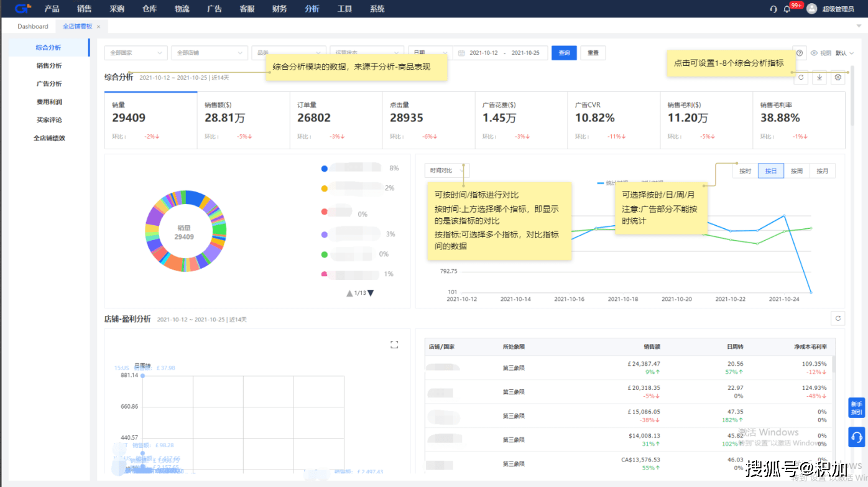Open the 仓库 top menu
The height and width of the screenshot is (487, 868).
pyautogui.click(x=149, y=9)
